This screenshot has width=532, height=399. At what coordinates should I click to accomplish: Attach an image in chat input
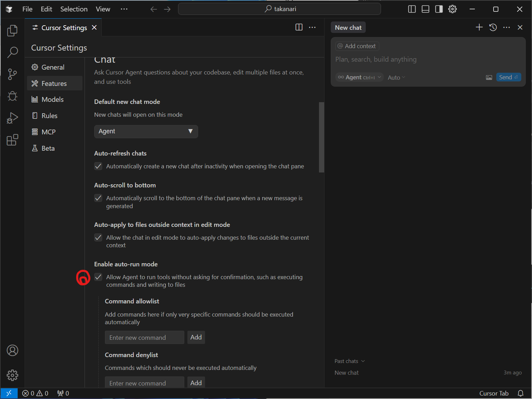[489, 78]
